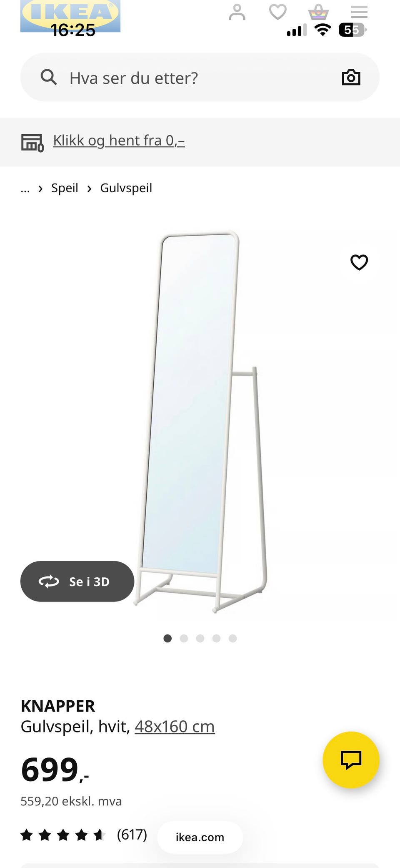
Task: Expand the breadcrumb ellipsis
Action: point(25,189)
